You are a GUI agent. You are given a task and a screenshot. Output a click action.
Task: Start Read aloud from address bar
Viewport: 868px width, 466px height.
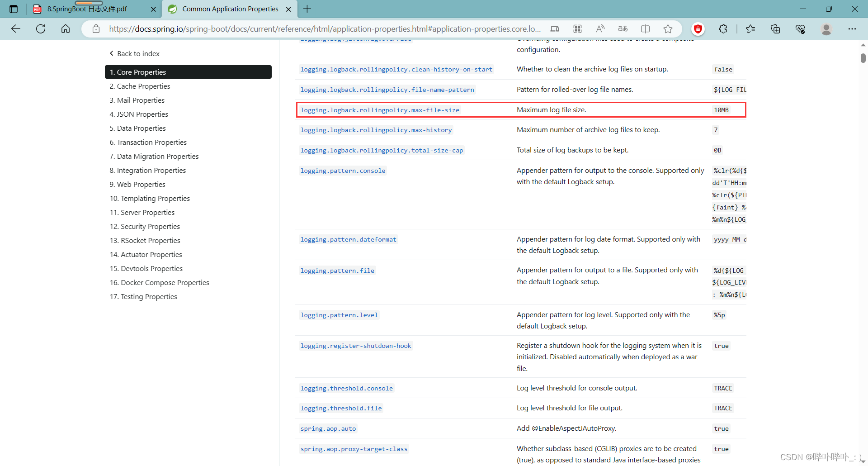click(600, 29)
